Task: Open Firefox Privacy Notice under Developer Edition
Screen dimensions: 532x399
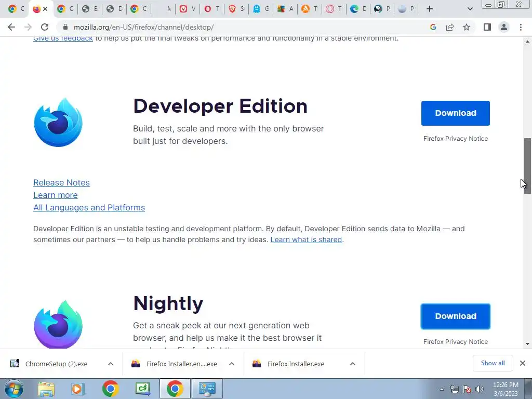Action: click(x=455, y=138)
